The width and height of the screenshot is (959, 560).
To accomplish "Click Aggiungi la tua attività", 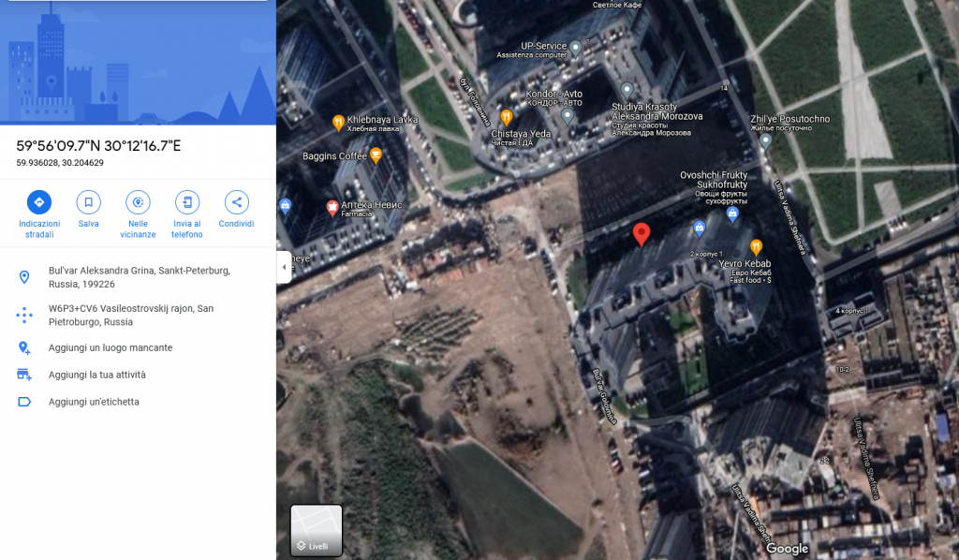I will point(97,375).
